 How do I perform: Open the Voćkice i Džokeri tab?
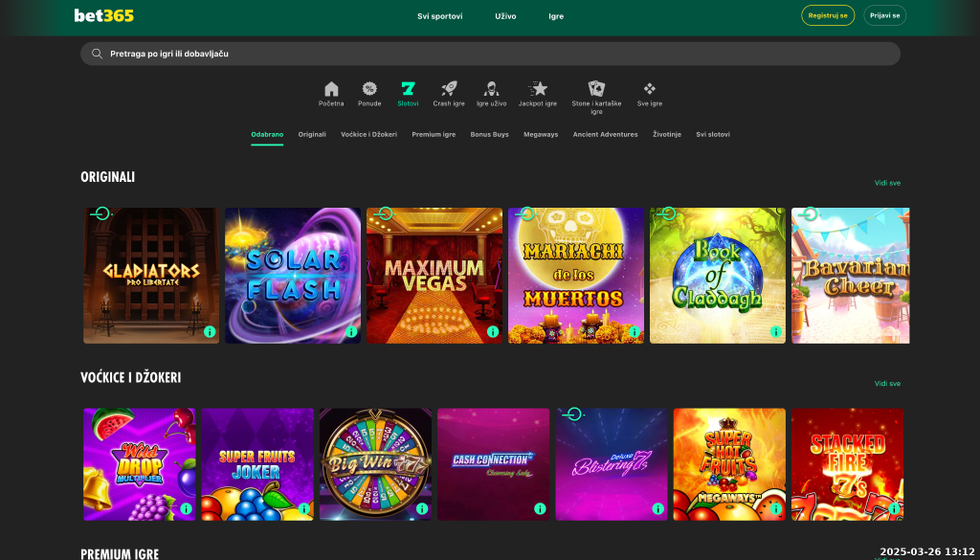pos(368,134)
